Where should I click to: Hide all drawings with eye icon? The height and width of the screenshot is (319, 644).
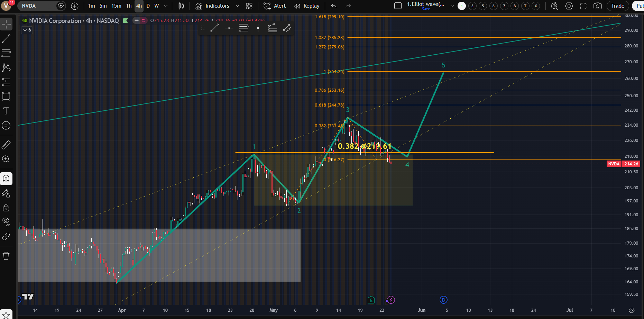6,222
